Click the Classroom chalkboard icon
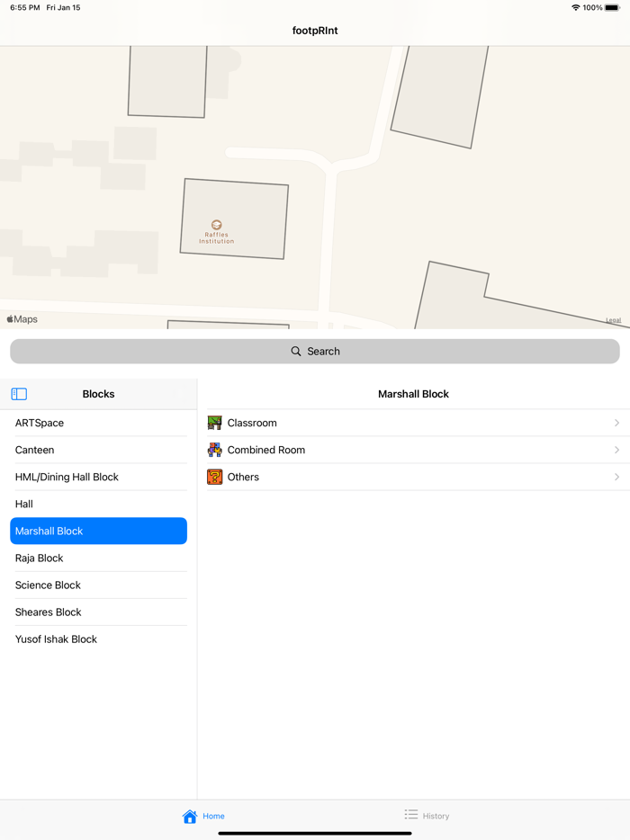The image size is (630, 840). [214, 423]
